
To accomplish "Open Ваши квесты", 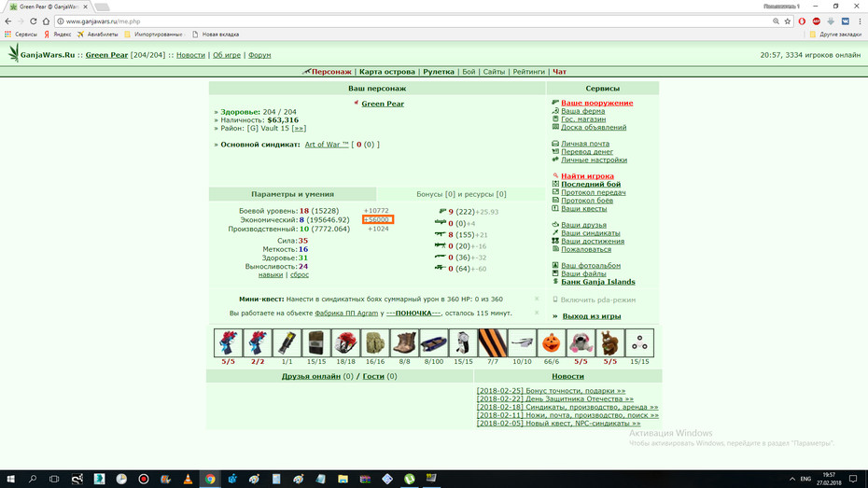I will coord(584,209).
